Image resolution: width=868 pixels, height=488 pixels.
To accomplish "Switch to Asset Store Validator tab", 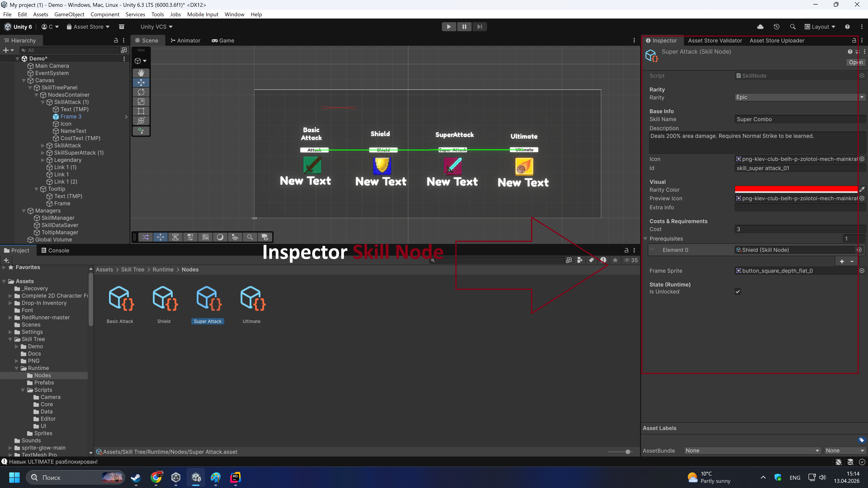I will point(715,40).
